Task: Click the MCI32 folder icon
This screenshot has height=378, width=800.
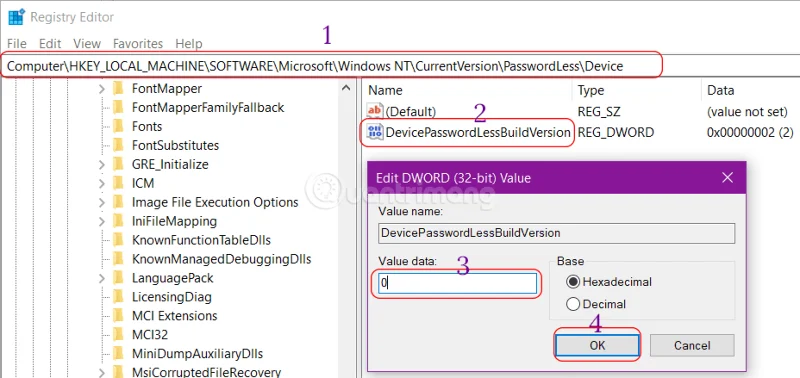Action: (x=118, y=335)
